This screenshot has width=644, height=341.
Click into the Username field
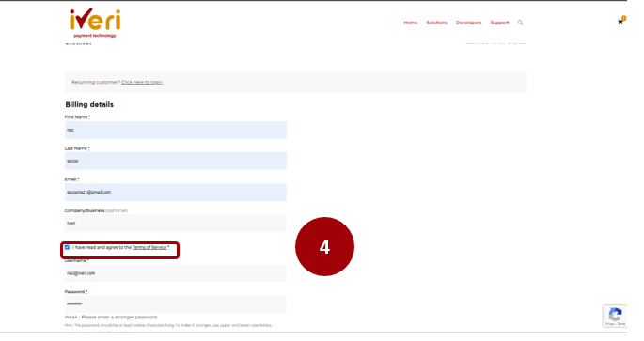coord(176,273)
